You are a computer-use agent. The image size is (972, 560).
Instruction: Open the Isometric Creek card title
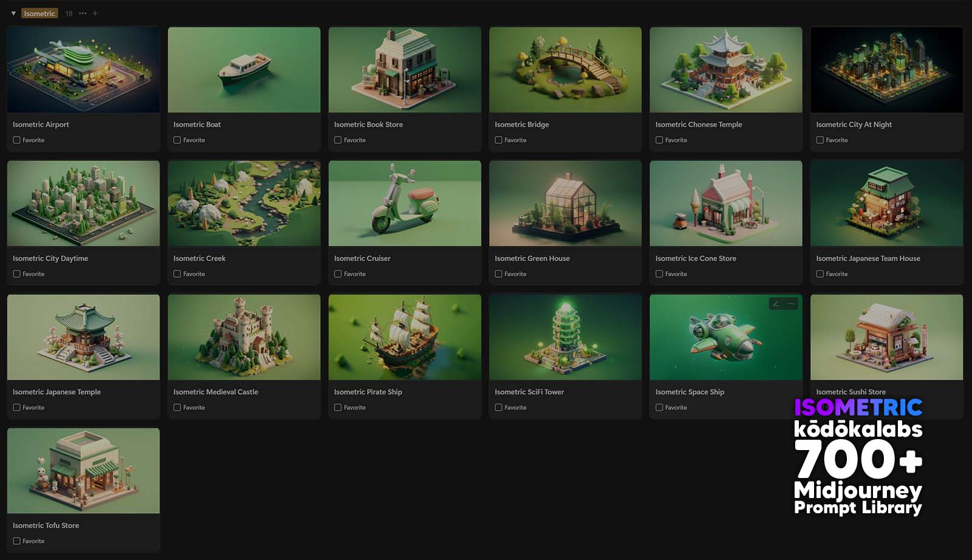pos(199,258)
